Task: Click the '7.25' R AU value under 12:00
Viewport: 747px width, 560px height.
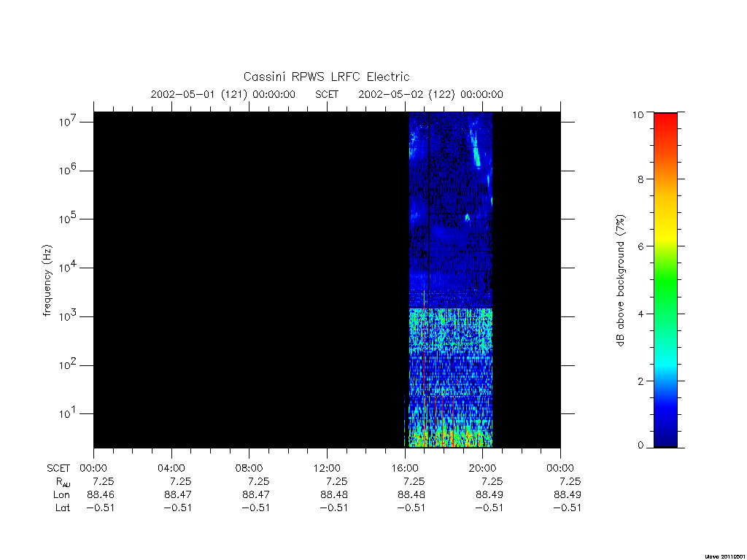Action: (336, 481)
